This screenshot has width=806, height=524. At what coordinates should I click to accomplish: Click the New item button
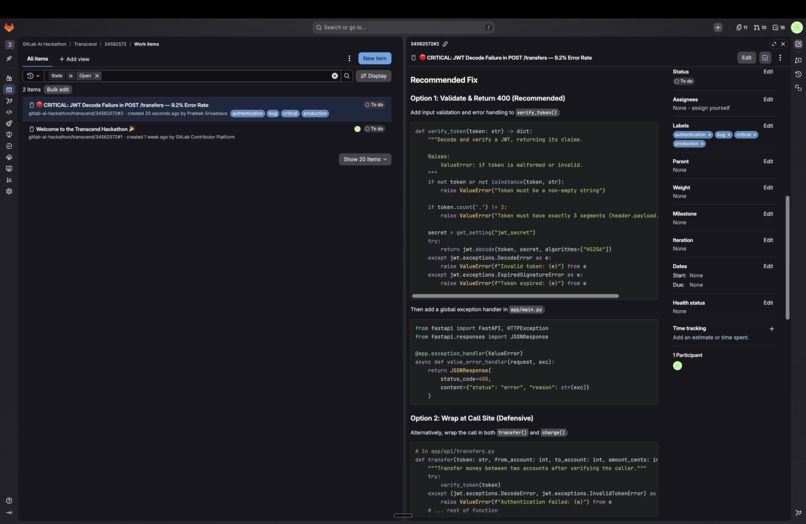point(375,58)
